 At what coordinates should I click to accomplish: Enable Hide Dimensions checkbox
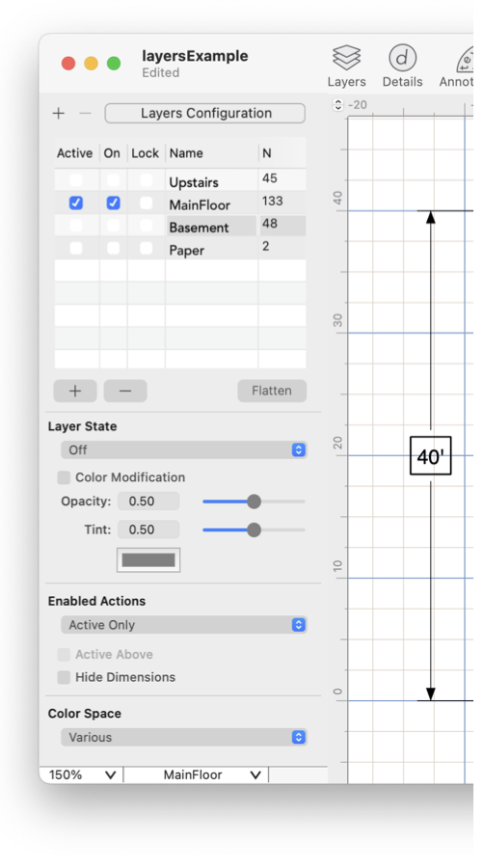(65, 677)
